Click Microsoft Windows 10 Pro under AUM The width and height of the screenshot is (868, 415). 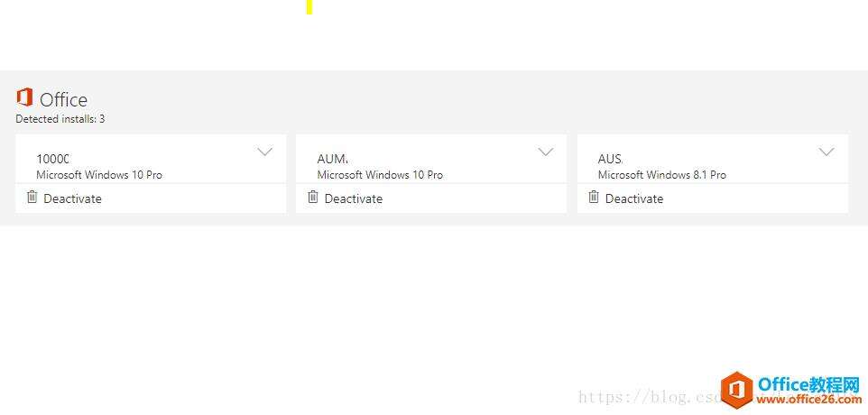tap(380, 175)
